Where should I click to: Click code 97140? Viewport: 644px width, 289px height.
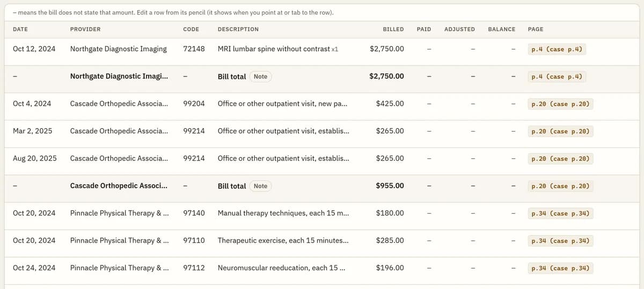point(194,213)
